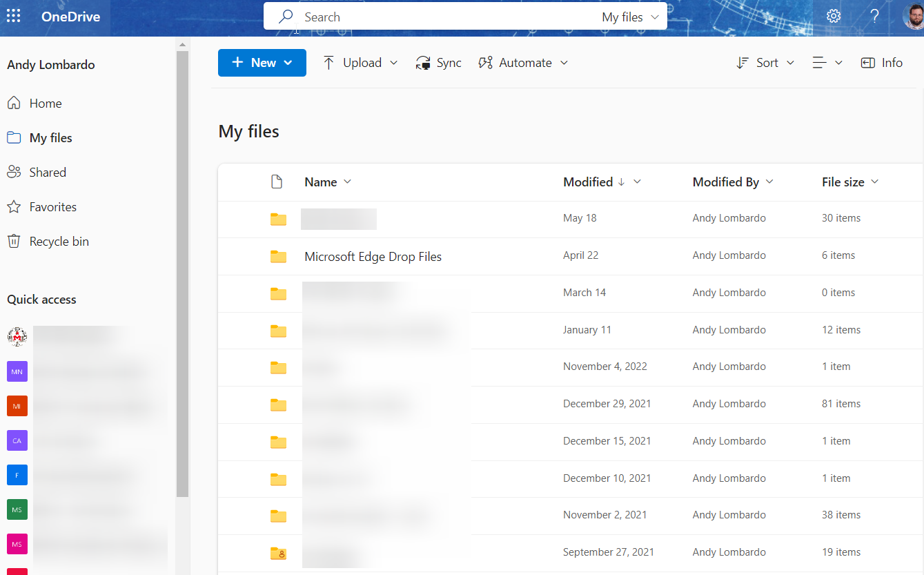
Task: Open the Modified By column menu
Action: click(733, 182)
